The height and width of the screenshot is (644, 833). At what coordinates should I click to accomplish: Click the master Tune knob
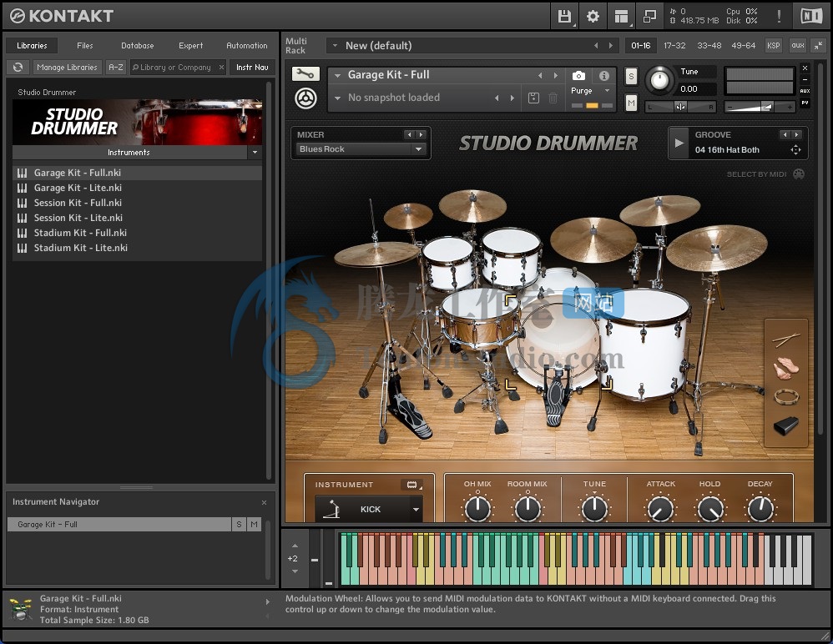659,80
